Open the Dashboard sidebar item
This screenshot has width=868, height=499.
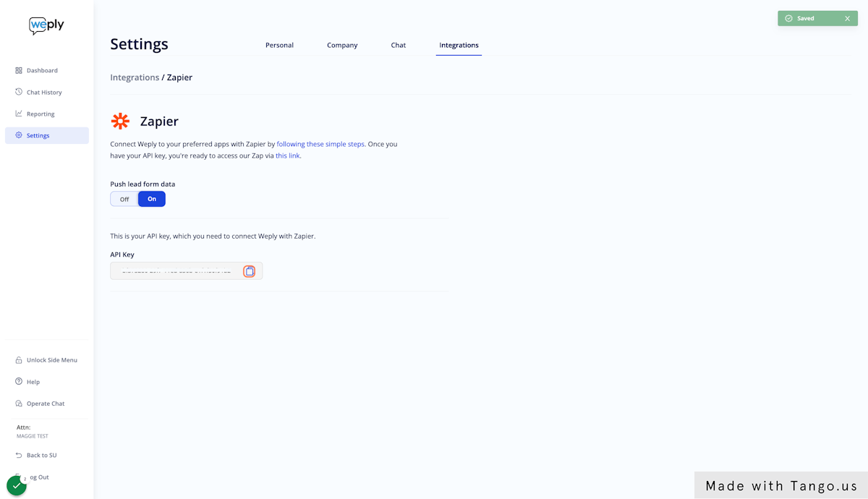tap(47, 70)
